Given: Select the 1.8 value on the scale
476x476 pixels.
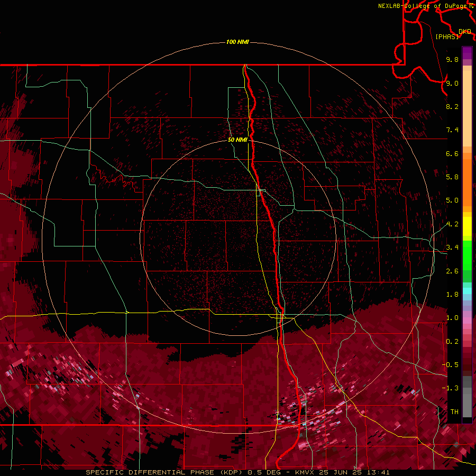Looking at the screenshot, I should pos(452,295).
